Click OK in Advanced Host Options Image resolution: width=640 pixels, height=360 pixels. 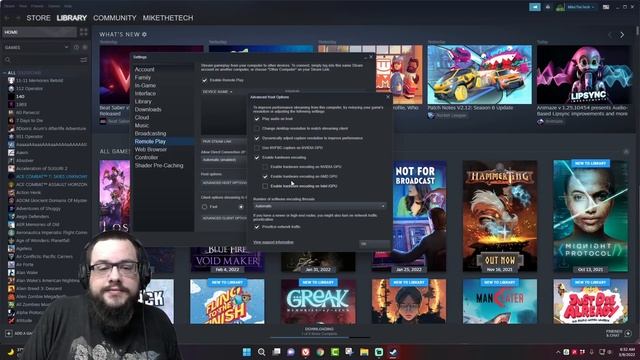(x=374, y=244)
